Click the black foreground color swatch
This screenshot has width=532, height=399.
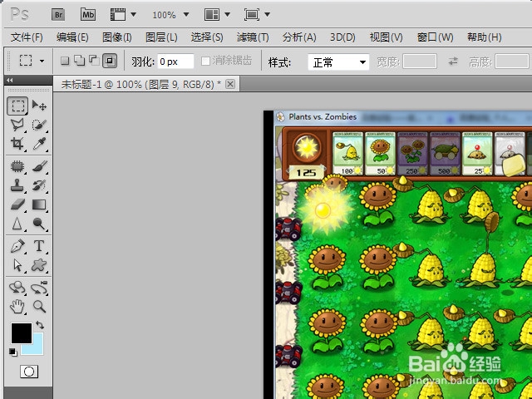click(x=22, y=333)
